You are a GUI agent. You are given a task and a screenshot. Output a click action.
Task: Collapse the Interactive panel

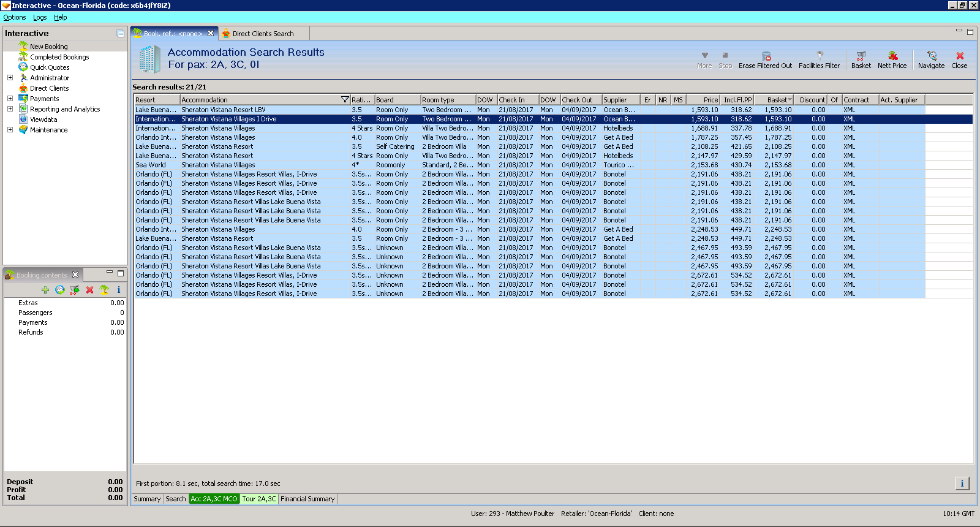click(121, 34)
